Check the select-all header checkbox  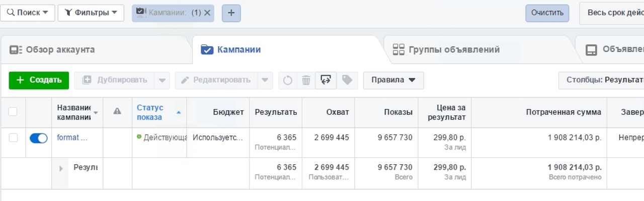pos(13,112)
